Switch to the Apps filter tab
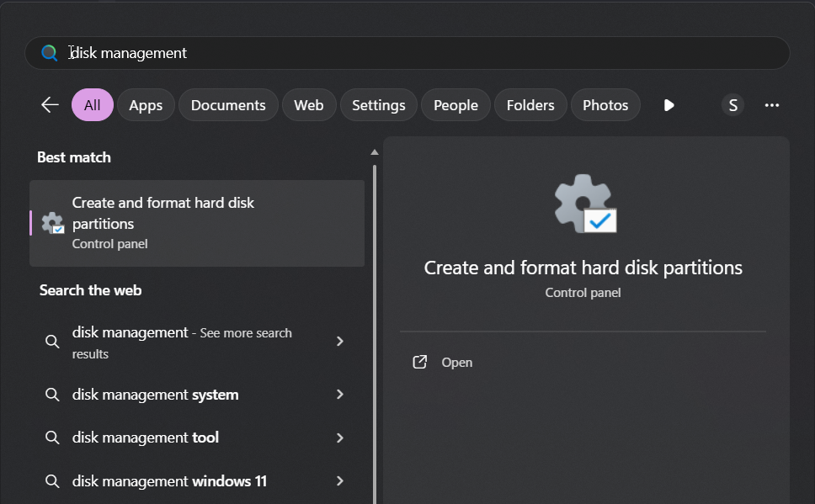Viewport: 815px width, 504px height. 146,105
